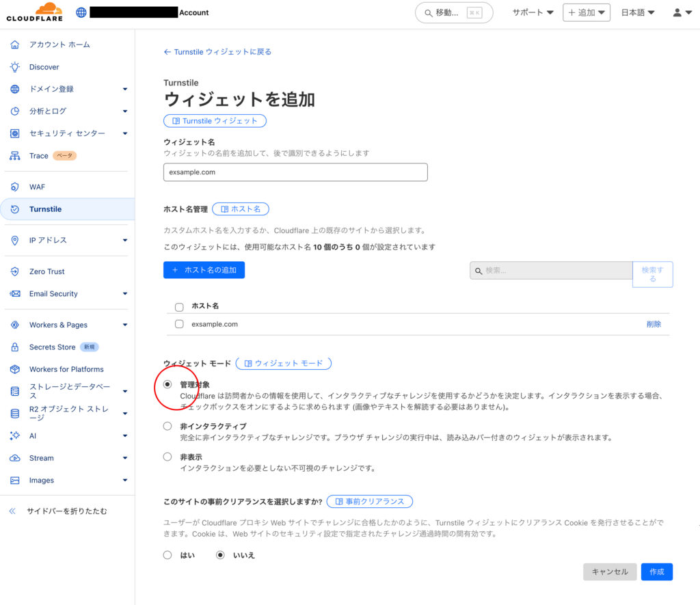The width and height of the screenshot is (700, 605).
Task: Click the ウィジェット名 text field
Action: pos(295,172)
